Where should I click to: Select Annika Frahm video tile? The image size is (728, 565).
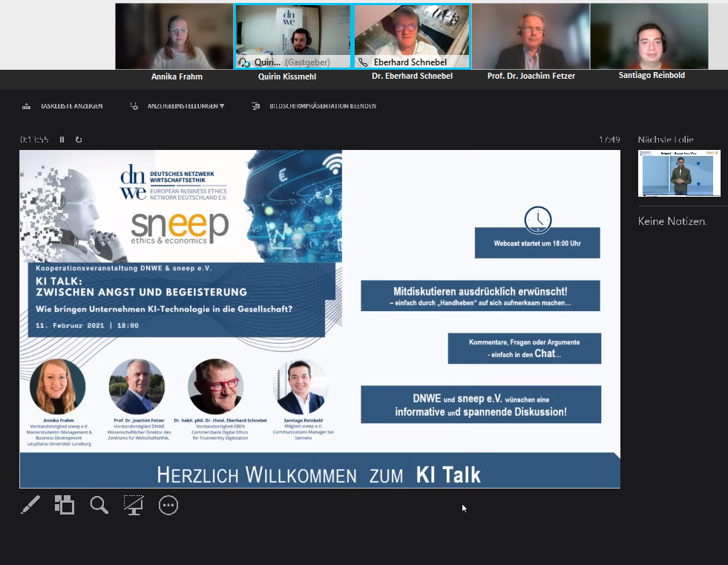(x=174, y=36)
